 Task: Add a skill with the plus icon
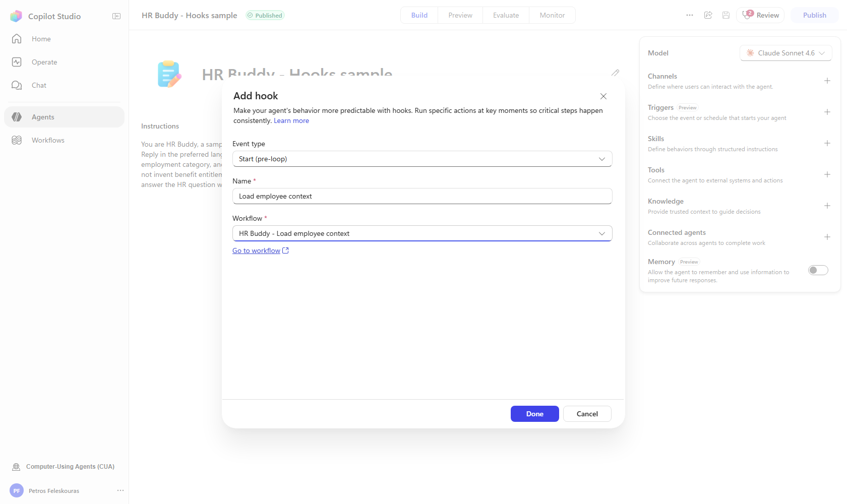(x=827, y=143)
